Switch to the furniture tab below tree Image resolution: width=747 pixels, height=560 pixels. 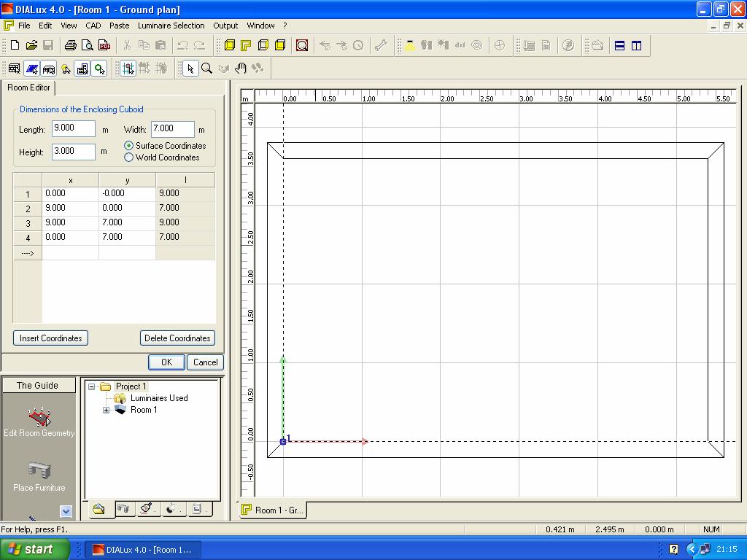(x=123, y=508)
